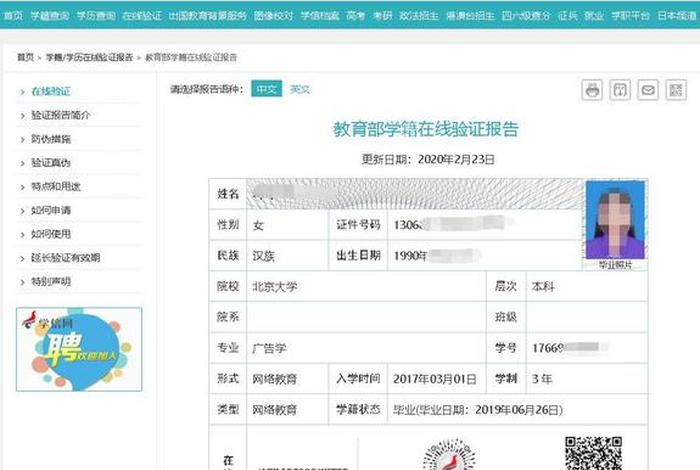Screen dimensions: 700x470
Task: Click 首页 in the breadcrumb trail
Action: coord(25,57)
